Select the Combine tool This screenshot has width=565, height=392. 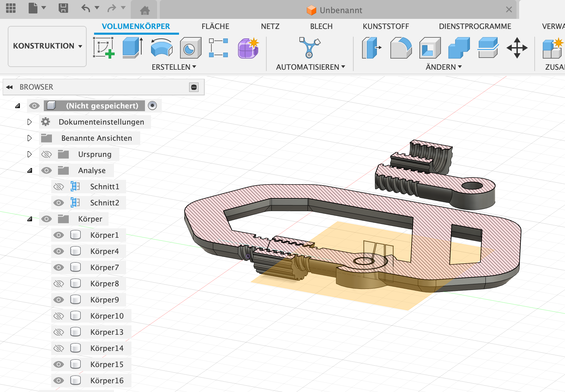459,48
